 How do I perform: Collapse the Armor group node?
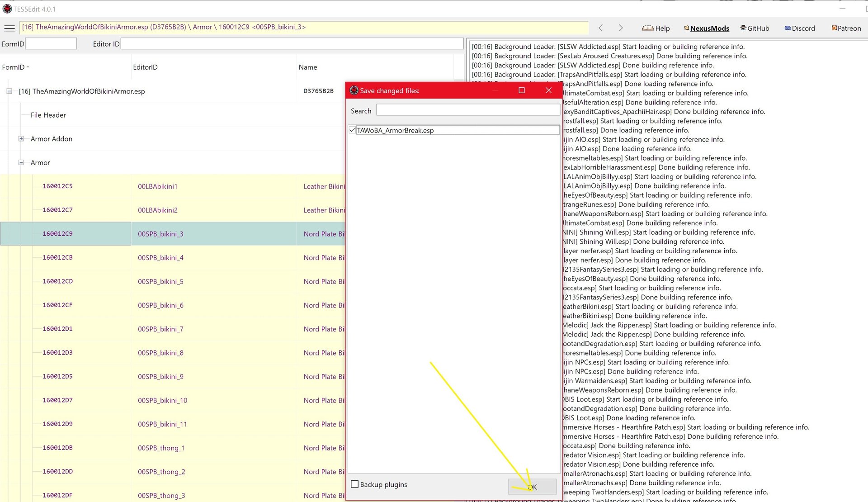(x=21, y=162)
